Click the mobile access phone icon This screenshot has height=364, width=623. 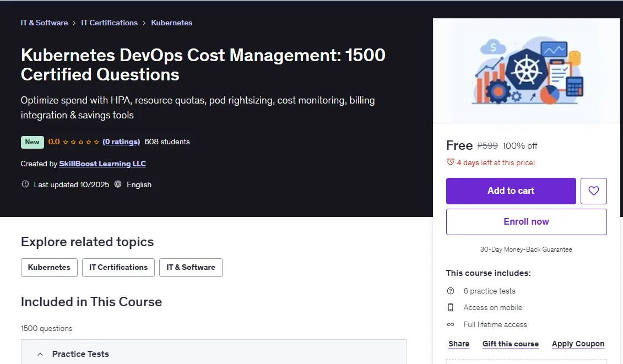click(451, 308)
